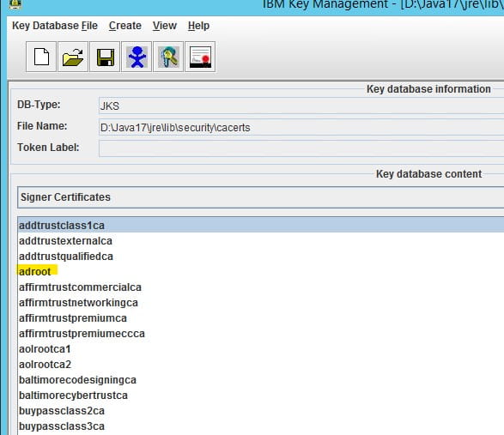This screenshot has height=435, width=504.
Task: Click the blue person figure toolbar icon
Action: pos(137,57)
